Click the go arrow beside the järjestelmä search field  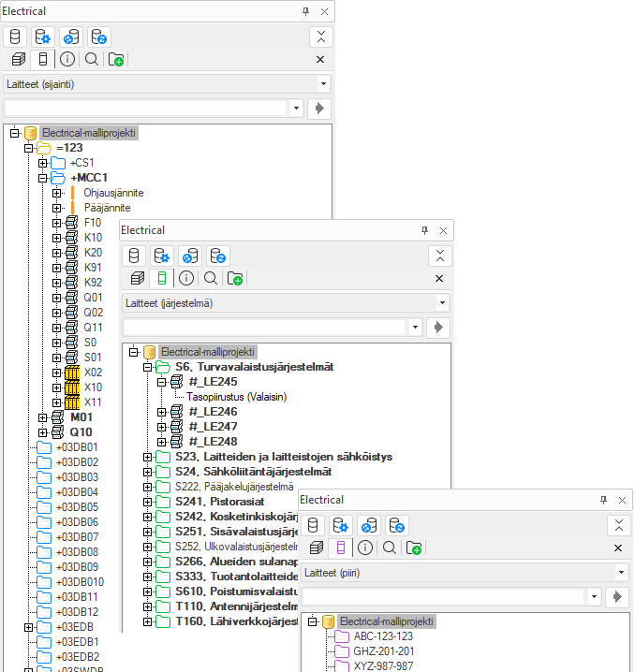point(438,327)
